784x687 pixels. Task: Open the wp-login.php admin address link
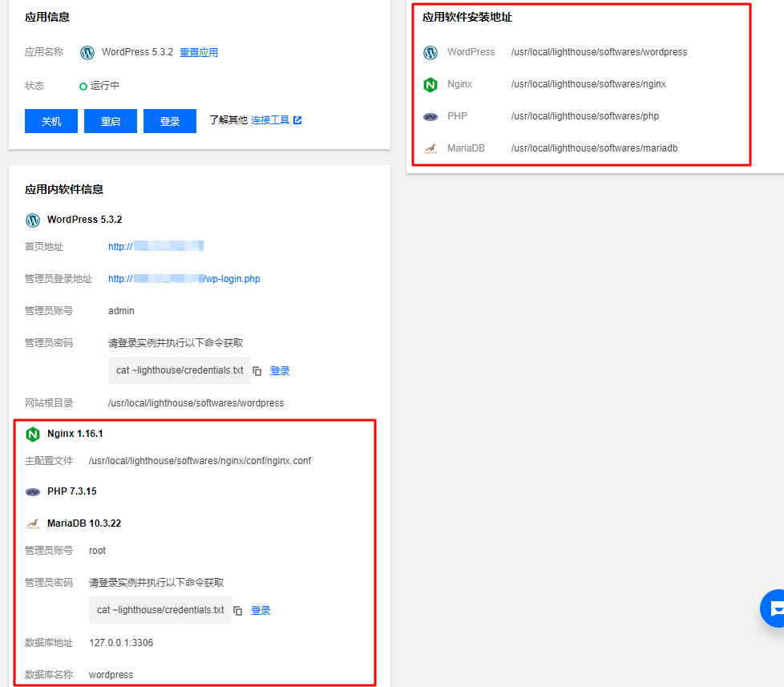pos(184,278)
